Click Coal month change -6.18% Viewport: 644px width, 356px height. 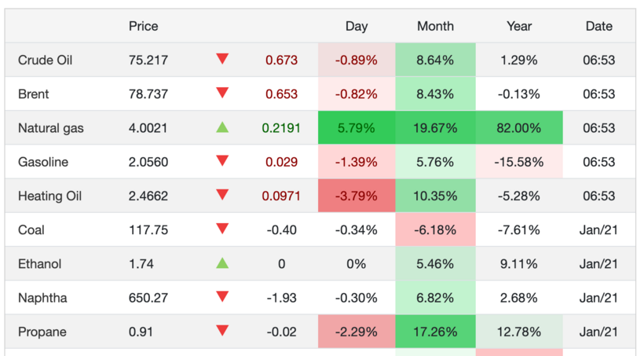pos(435,229)
